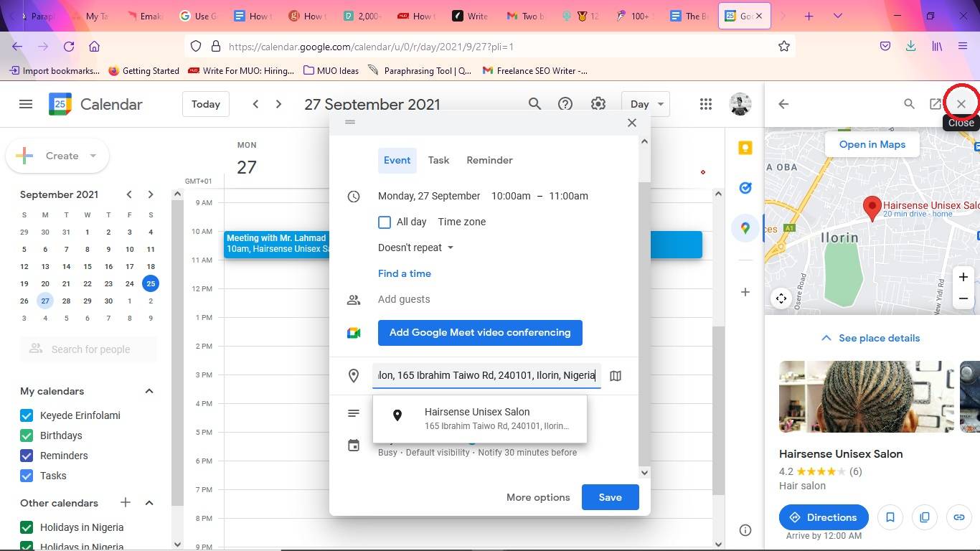Toggle Reminders calendar checkbox
The image size is (980, 551).
click(x=27, y=456)
